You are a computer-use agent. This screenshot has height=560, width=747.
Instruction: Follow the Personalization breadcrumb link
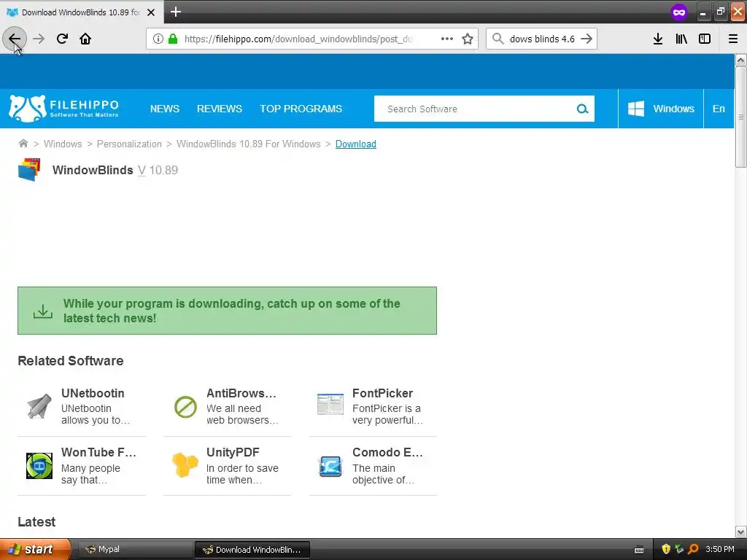pyautogui.click(x=129, y=144)
